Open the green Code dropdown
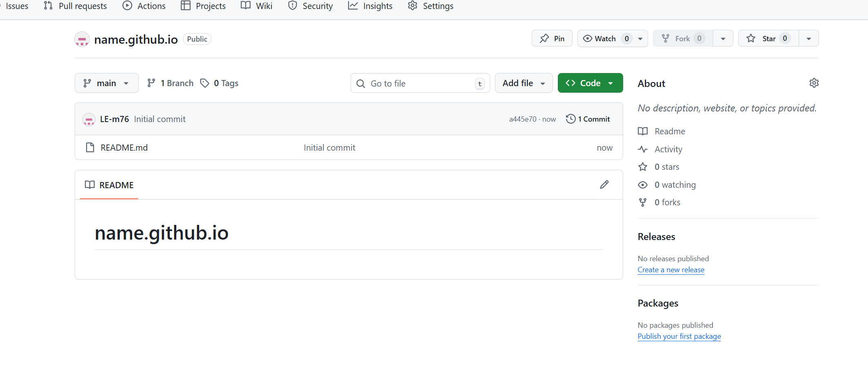Screen dimensions: 868x380 [590, 83]
